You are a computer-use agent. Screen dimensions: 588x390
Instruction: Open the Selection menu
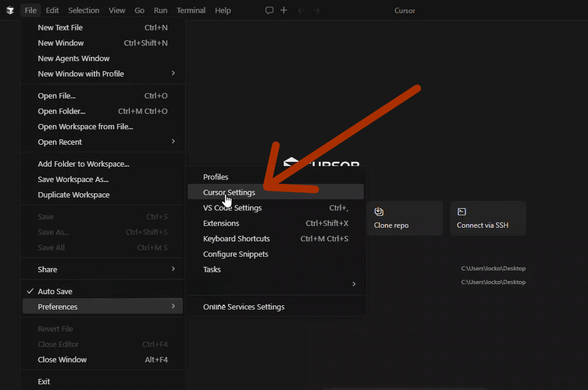tap(83, 10)
